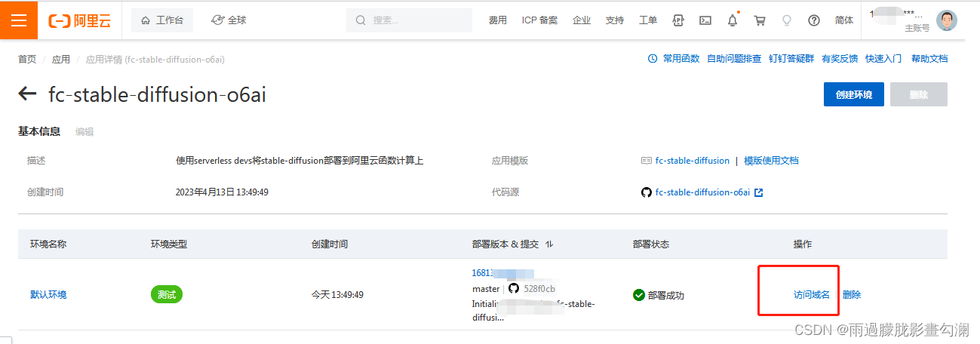Open 常用函数 link
This screenshot has width=980, height=344.
[x=681, y=59]
